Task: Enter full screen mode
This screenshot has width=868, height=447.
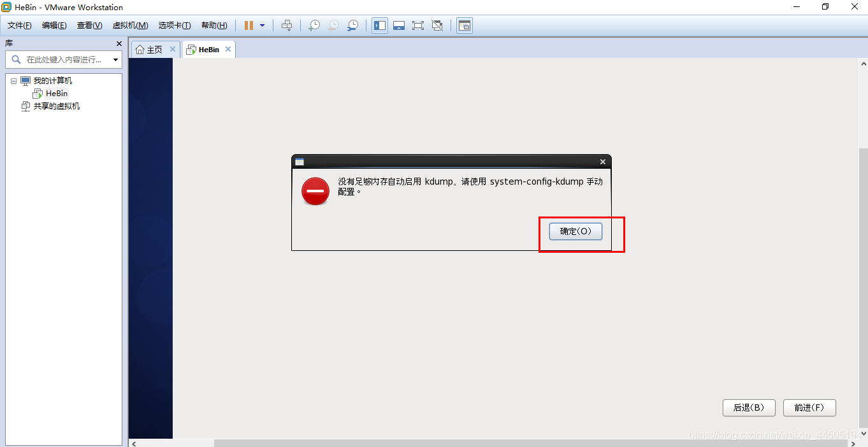Action: click(x=418, y=25)
